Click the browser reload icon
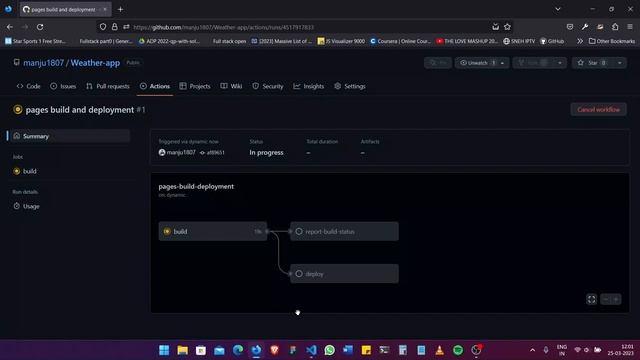Viewport: 640px width, 360px height. tap(40, 27)
